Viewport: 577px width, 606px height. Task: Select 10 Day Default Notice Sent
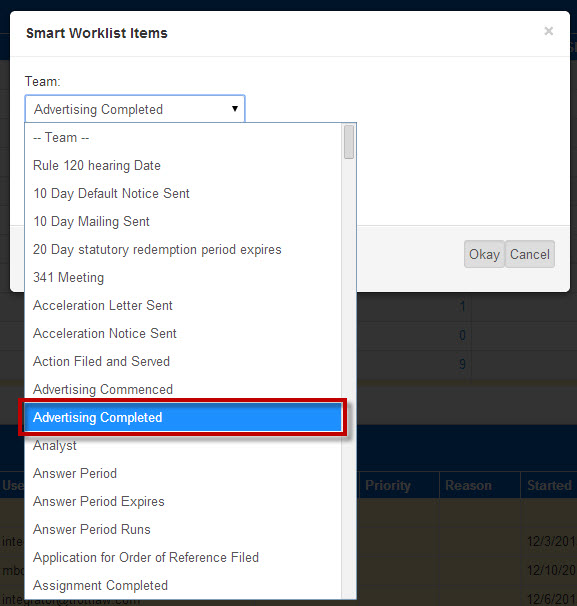(x=183, y=193)
